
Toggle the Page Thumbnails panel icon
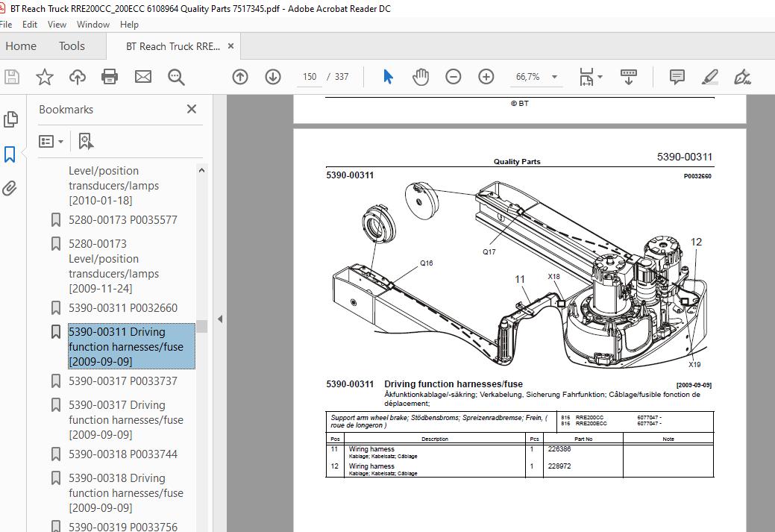click(10, 119)
